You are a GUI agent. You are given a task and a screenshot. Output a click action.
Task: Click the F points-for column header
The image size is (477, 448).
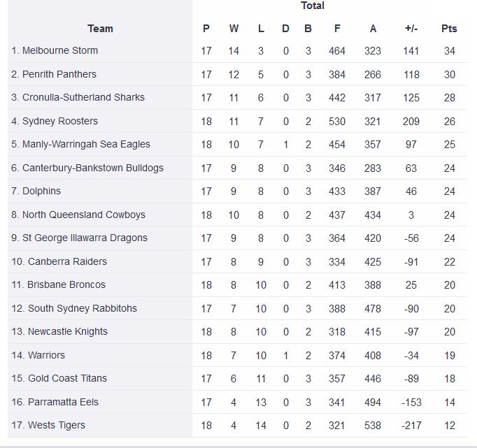tap(336, 29)
